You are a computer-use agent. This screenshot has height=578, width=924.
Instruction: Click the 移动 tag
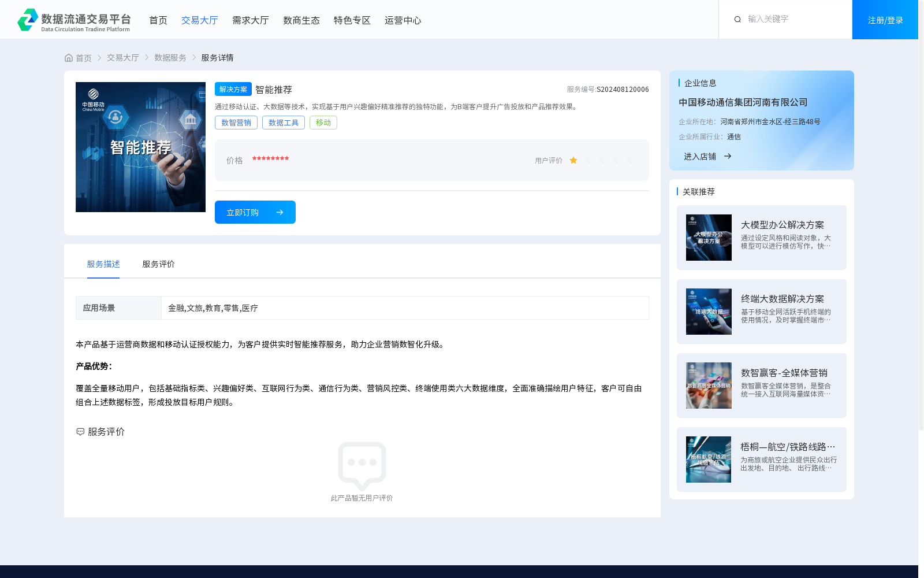323,123
